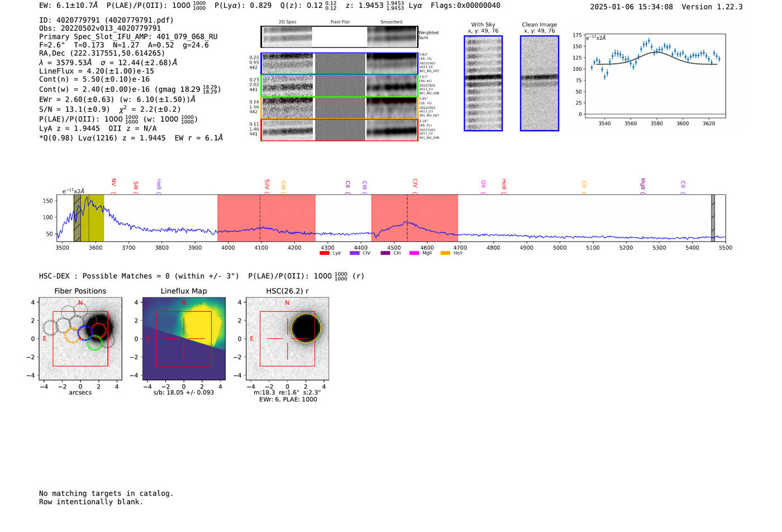Click the hatched gray band near 5460
782x532 pixels.
tap(713, 218)
